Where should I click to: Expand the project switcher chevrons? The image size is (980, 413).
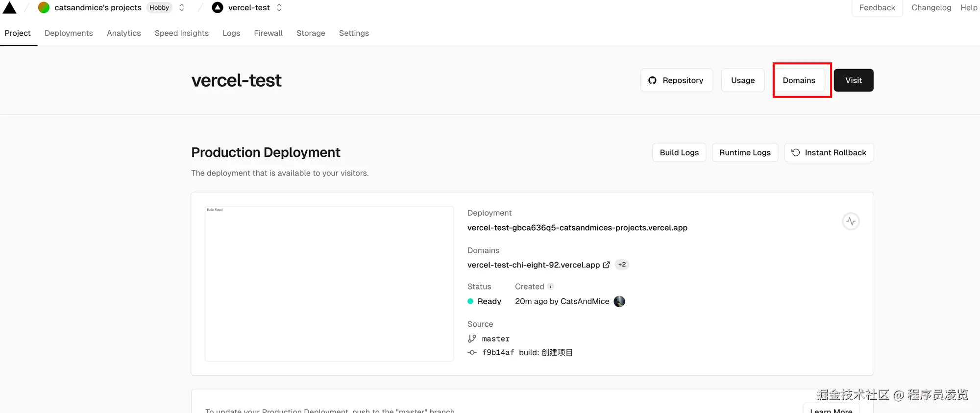pos(279,7)
